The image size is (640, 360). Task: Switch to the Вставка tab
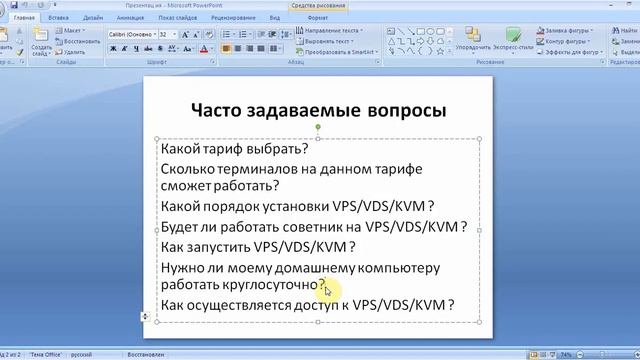tap(58, 18)
